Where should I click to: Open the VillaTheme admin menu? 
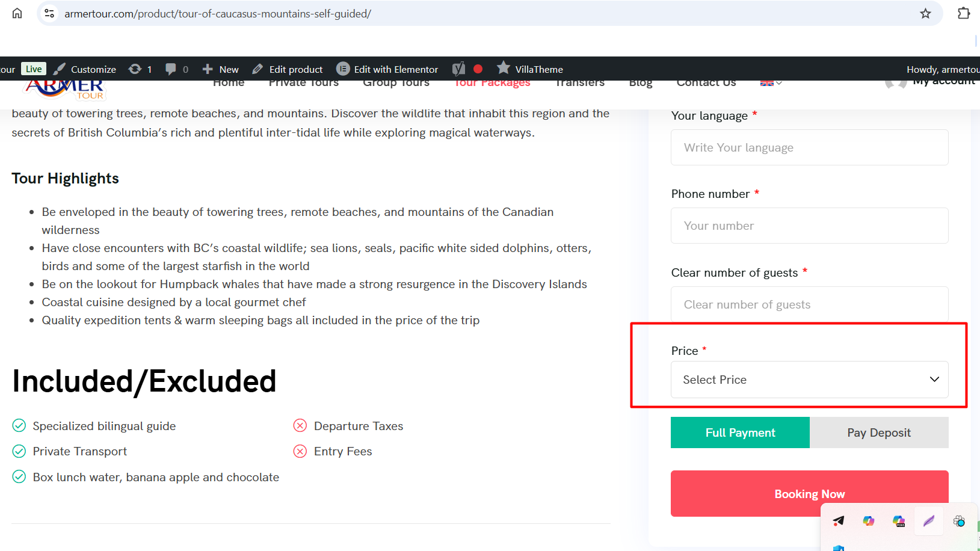[x=530, y=69]
